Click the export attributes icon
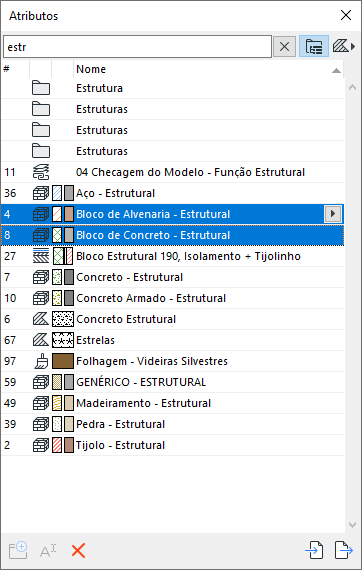The image size is (362, 570). [343, 550]
